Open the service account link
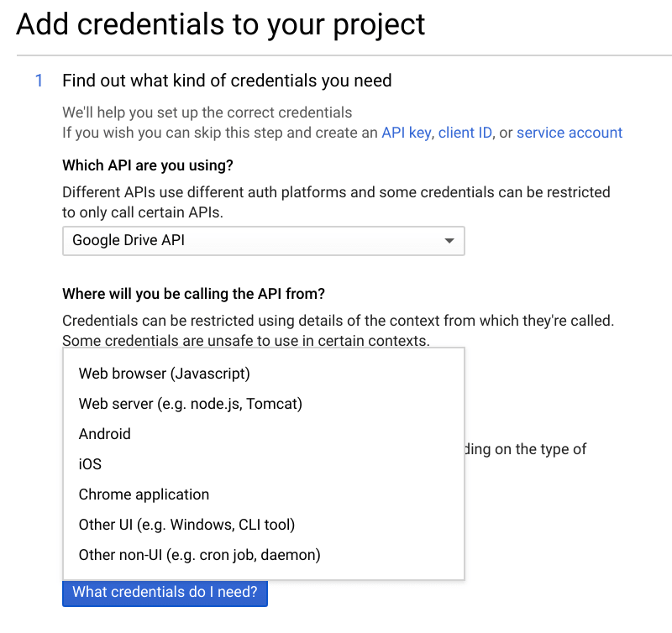The width and height of the screenshot is (672, 633). (570, 133)
